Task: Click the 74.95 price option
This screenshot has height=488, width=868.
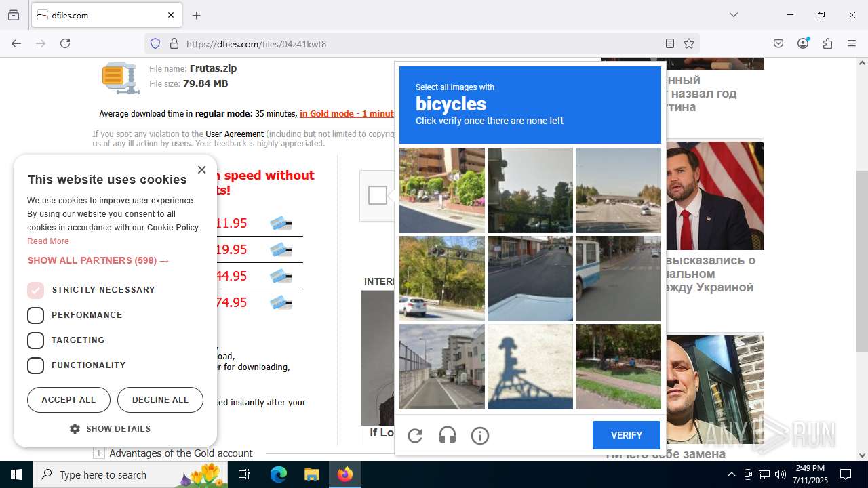Action: click(231, 302)
